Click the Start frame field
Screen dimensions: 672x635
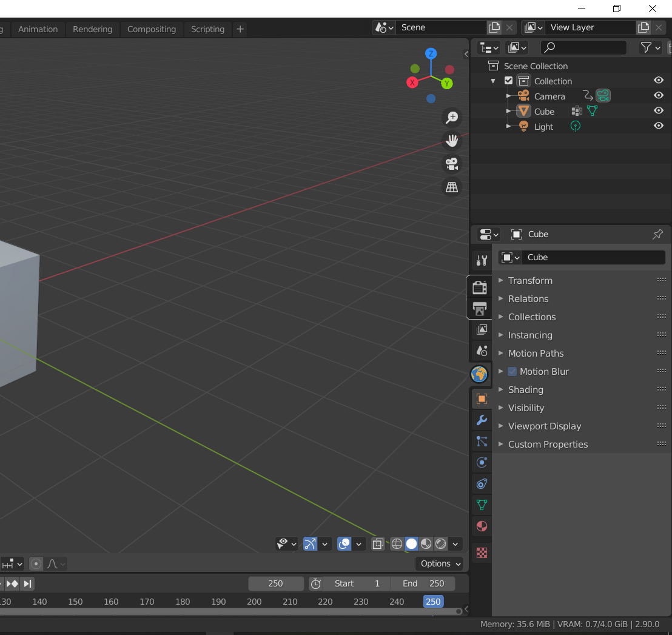click(357, 583)
